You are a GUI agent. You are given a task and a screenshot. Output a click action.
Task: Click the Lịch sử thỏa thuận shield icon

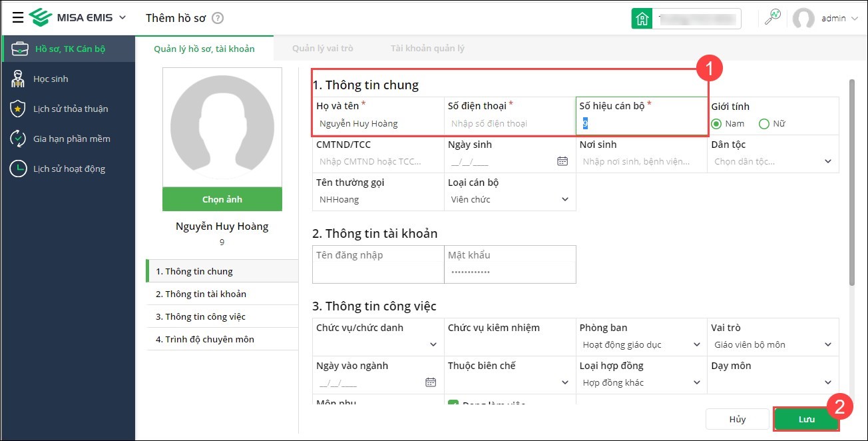[x=19, y=109]
